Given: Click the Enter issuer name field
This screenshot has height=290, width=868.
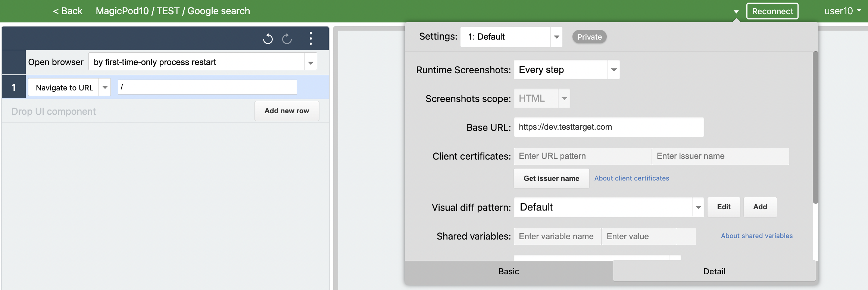Looking at the screenshot, I should tap(720, 156).
